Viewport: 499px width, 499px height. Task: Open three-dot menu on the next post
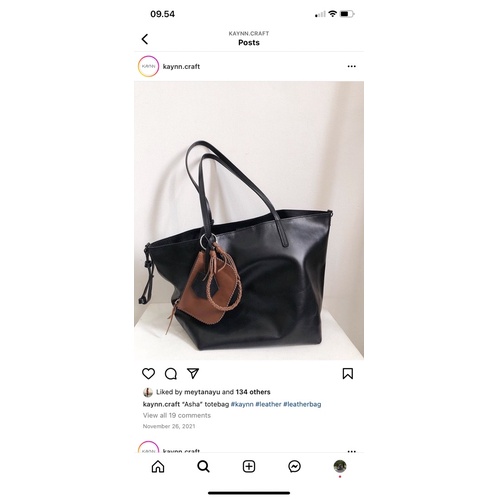[351, 451]
